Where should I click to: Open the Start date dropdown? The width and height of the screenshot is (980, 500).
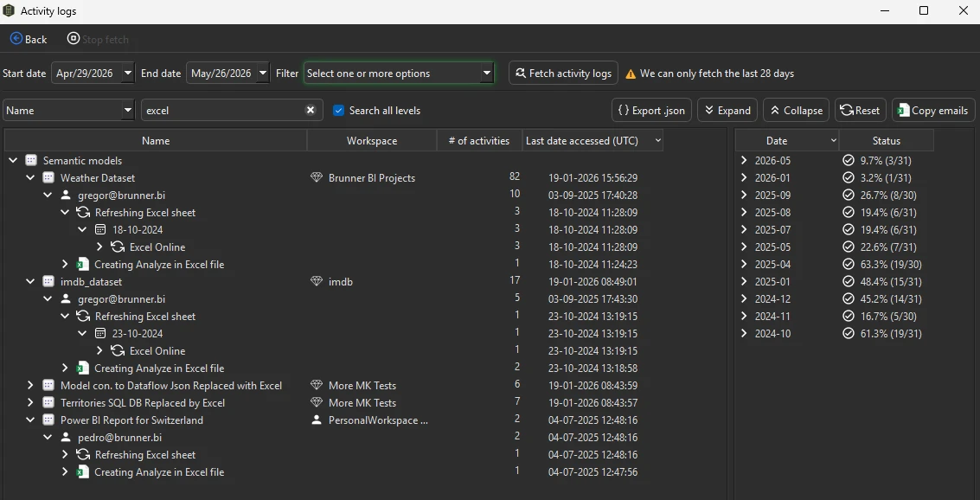click(127, 74)
